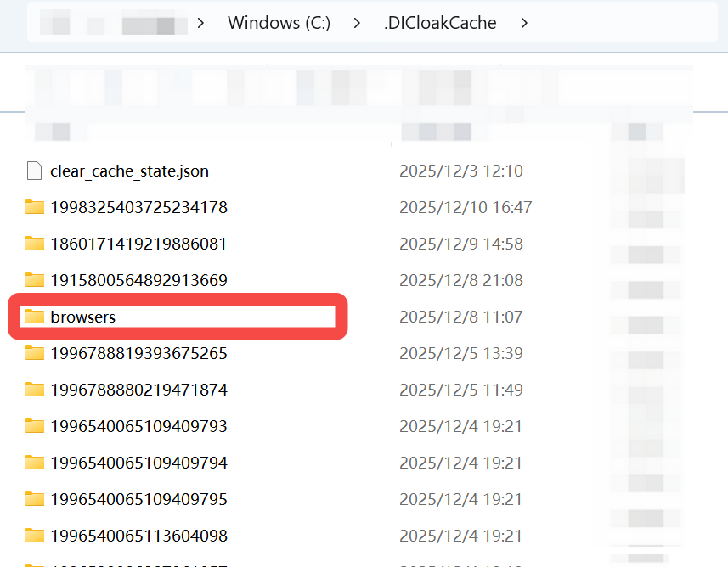This screenshot has width=728, height=567.
Task: Click folder icon for 1996788819393675265
Action: click(x=34, y=353)
